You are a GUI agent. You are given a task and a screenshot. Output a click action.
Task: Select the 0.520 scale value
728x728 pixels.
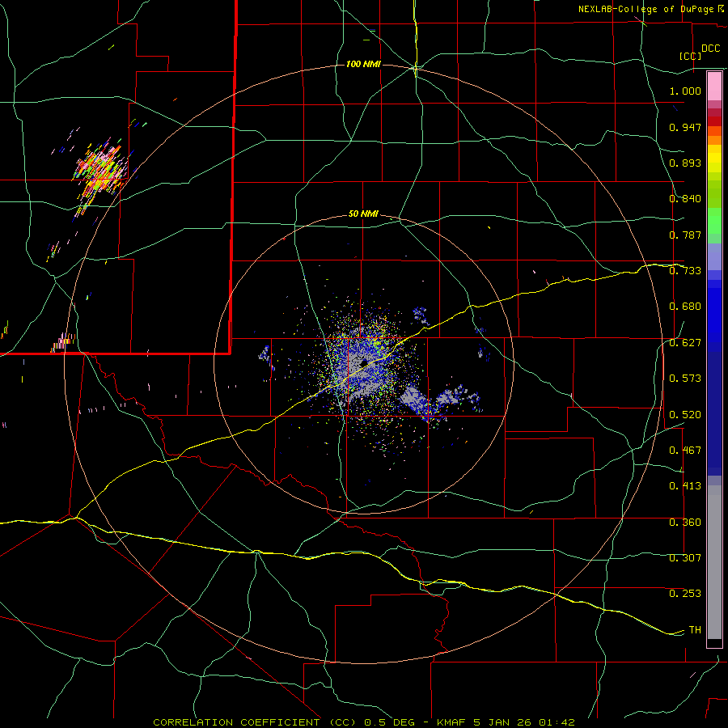pyautogui.click(x=685, y=415)
